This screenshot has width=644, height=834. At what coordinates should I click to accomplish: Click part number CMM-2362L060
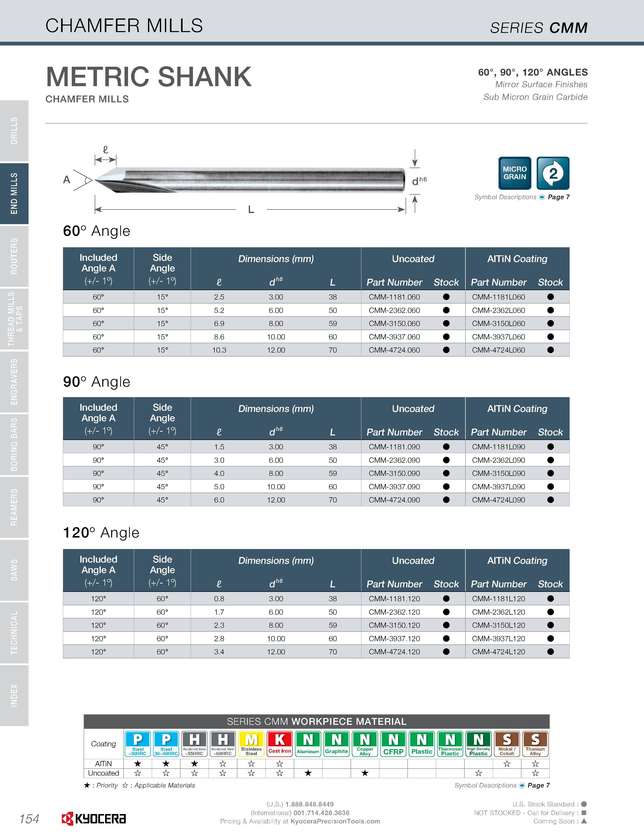(x=498, y=310)
